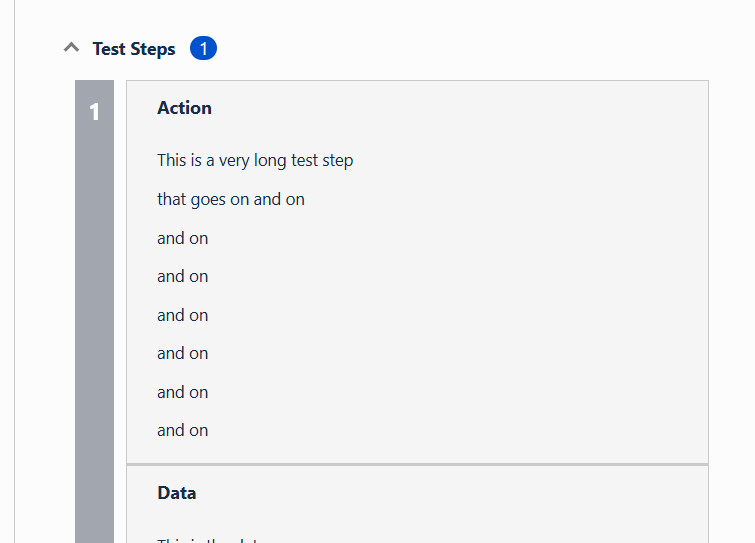Click the blue step count badge
Screen dimensions: 755x543
203,48
